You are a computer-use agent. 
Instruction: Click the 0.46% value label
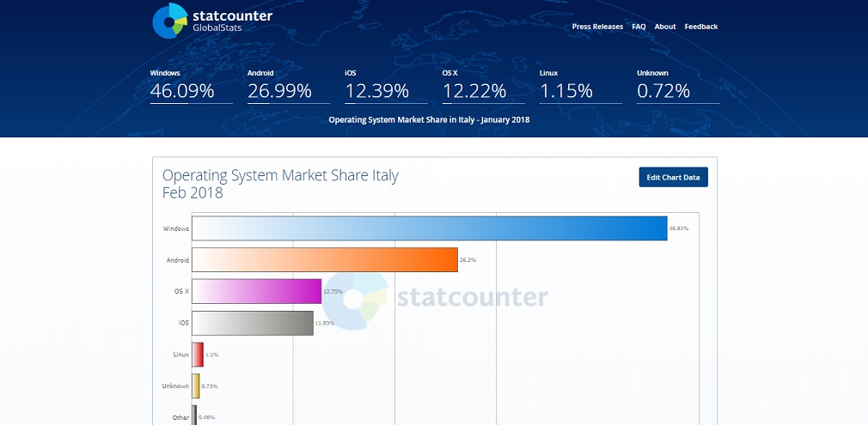[x=207, y=417]
